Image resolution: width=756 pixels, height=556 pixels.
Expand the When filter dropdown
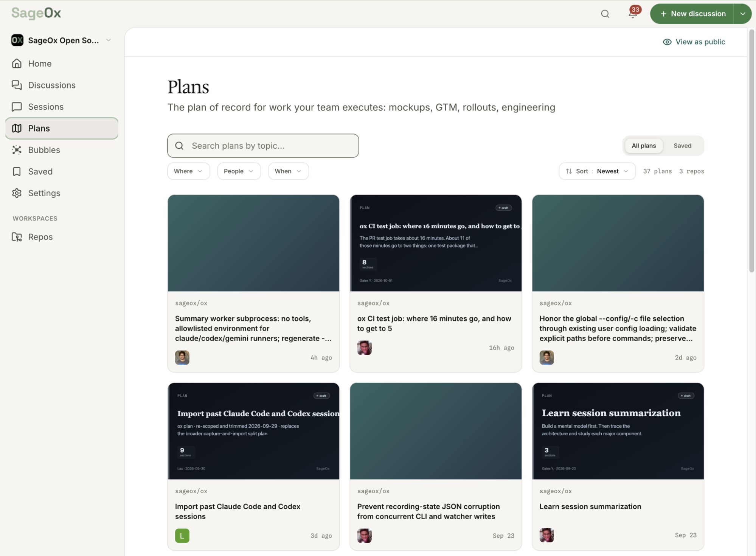(288, 171)
